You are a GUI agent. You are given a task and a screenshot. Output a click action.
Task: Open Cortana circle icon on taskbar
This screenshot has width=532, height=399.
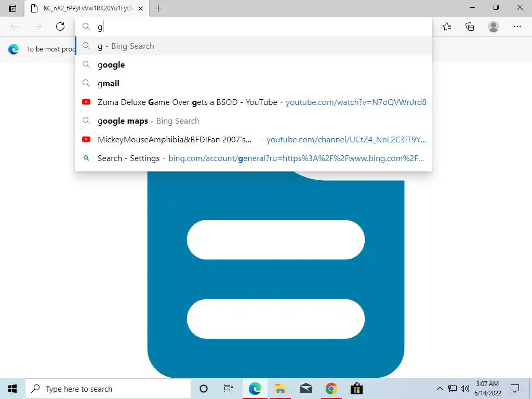tap(204, 389)
